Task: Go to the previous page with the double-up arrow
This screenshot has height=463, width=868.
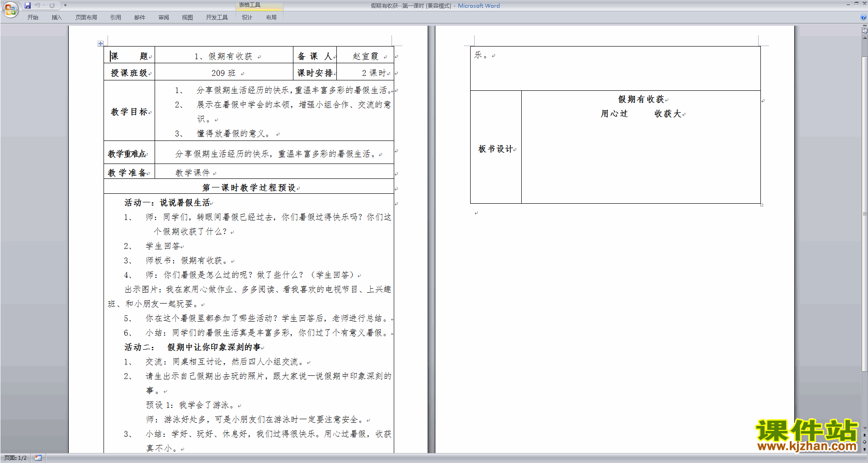Action: point(864,435)
